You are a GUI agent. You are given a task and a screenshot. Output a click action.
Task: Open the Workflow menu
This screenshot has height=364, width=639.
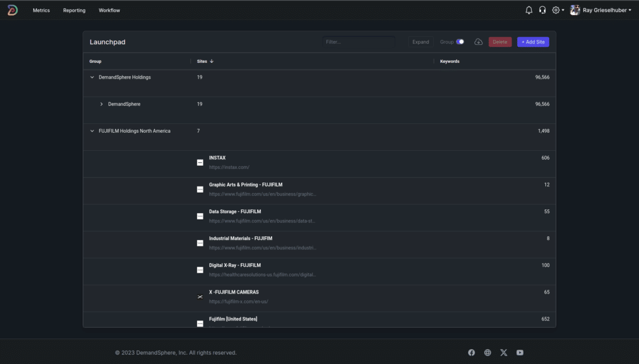point(109,10)
